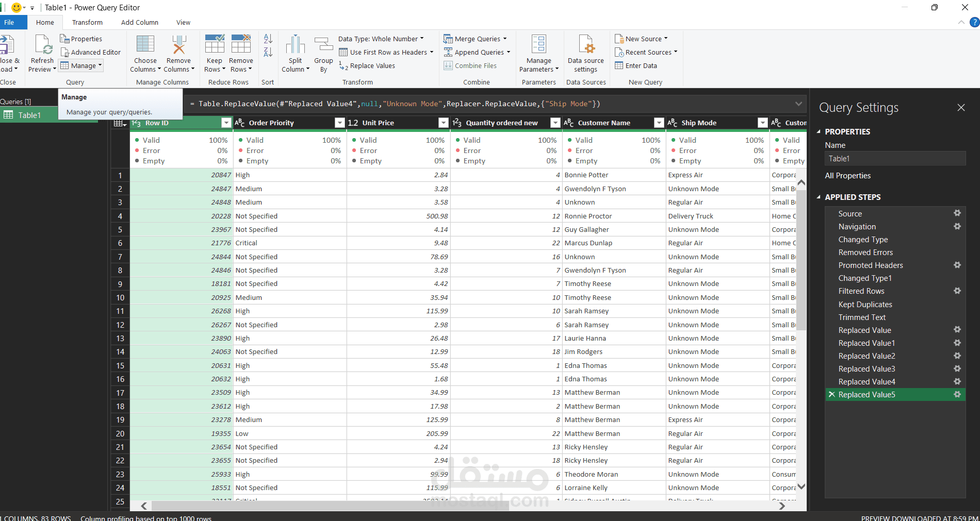
Task: Click Replace Values in the ribbon
Action: coord(367,65)
